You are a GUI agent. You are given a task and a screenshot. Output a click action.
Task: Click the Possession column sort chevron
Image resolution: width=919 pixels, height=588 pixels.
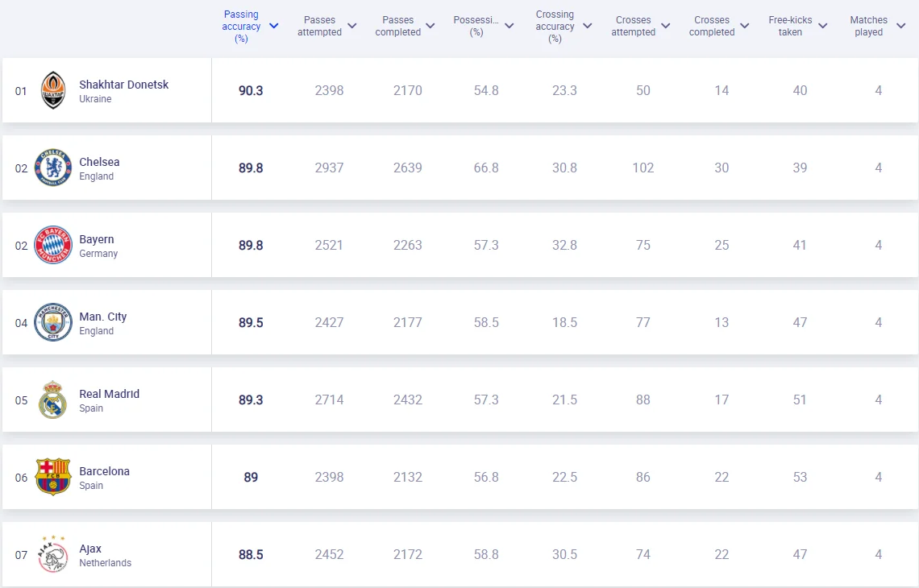(x=509, y=26)
